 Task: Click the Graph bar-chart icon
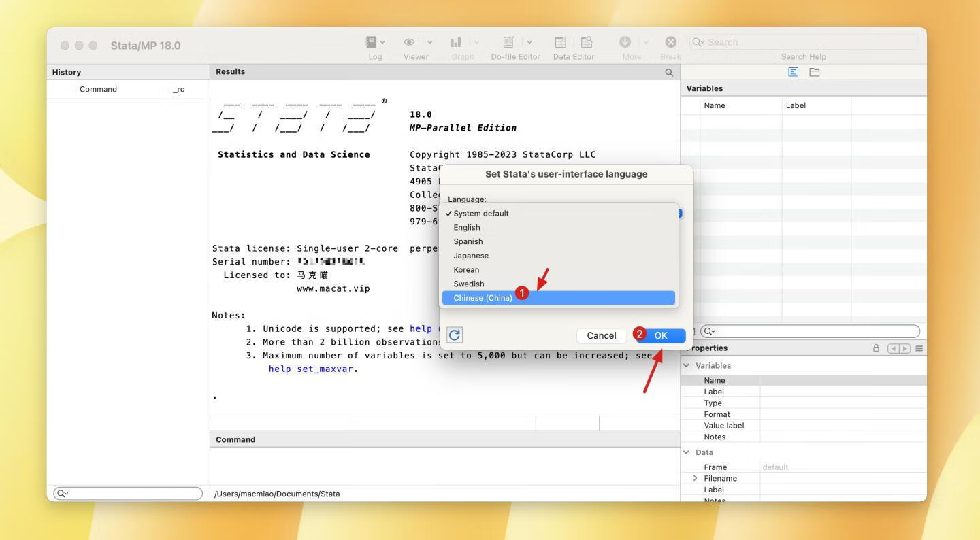[456, 42]
